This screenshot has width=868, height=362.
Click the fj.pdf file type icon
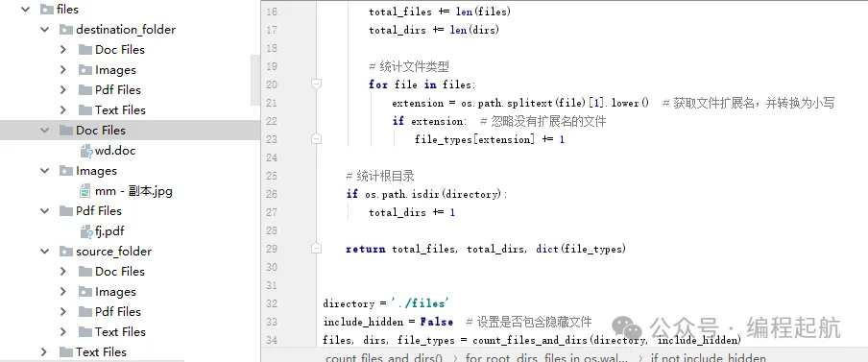click(x=85, y=231)
